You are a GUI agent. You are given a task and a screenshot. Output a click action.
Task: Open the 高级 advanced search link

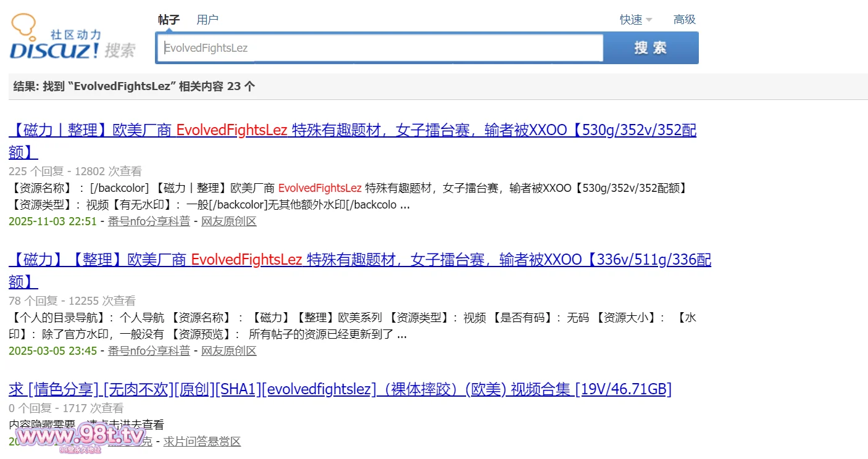(x=684, y=20)
